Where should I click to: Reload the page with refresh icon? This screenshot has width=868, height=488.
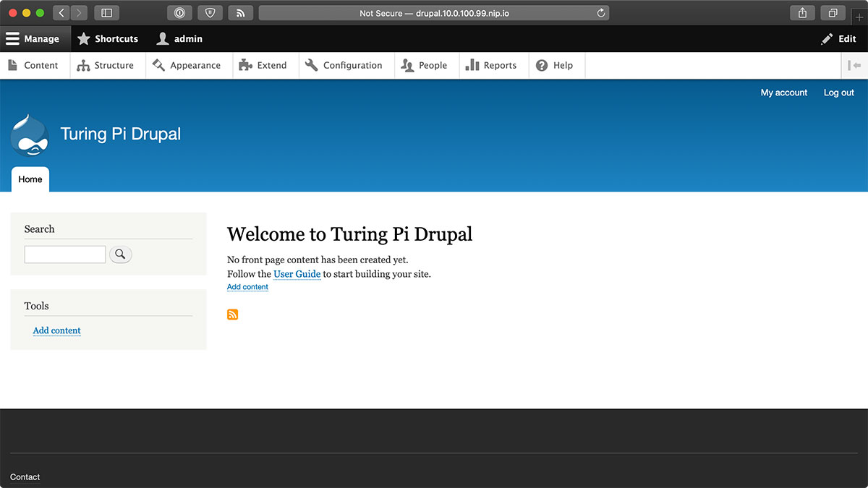[600, 13]
